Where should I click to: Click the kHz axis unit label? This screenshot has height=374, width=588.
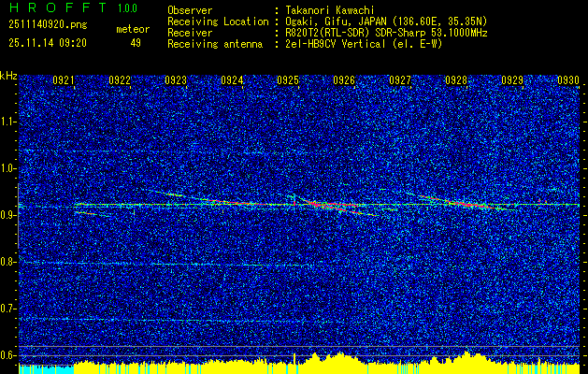tap(8, 76)
